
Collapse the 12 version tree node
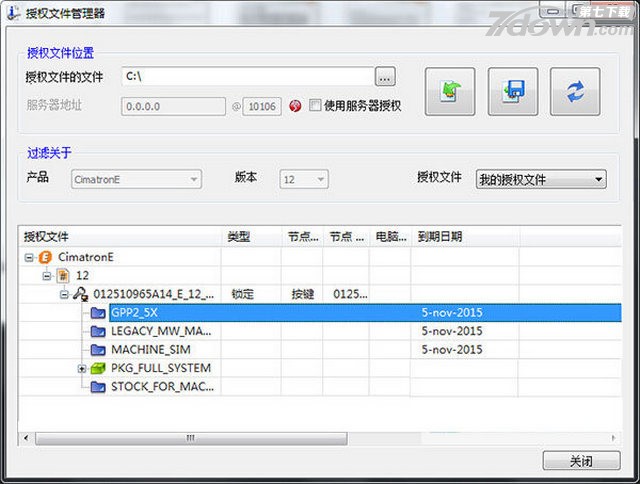(x=47, y=276)
